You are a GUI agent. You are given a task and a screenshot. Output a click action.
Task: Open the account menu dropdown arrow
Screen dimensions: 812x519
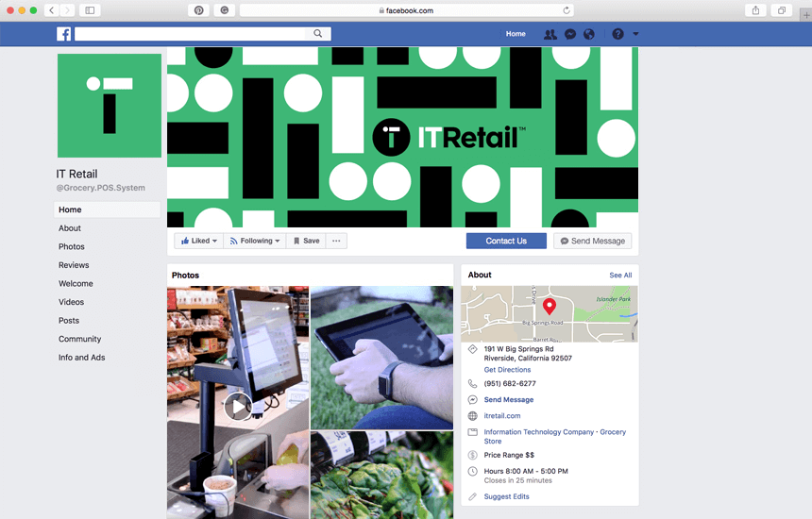636,34
